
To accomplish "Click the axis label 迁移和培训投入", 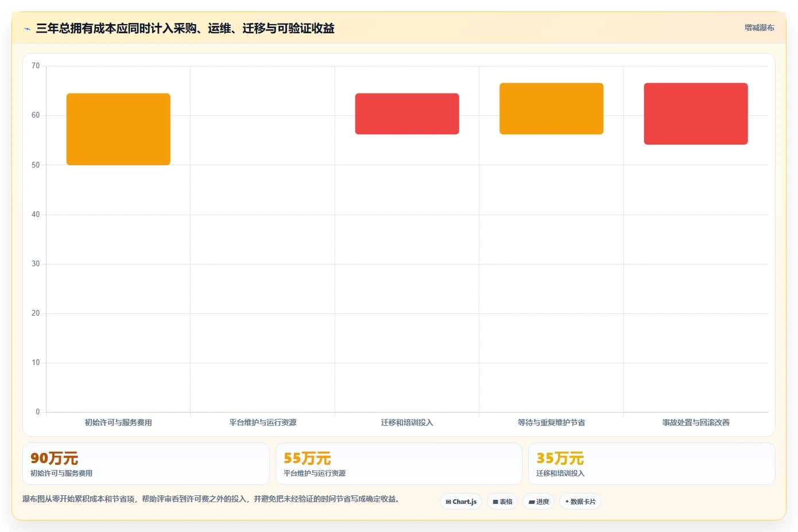I will coord(407,422).
